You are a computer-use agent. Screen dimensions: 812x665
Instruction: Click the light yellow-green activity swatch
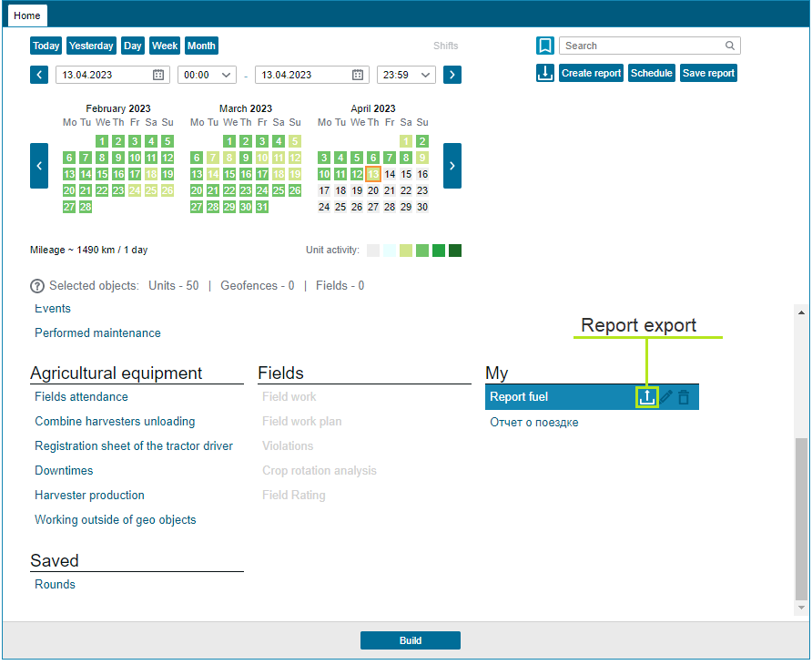click(406, 251)
